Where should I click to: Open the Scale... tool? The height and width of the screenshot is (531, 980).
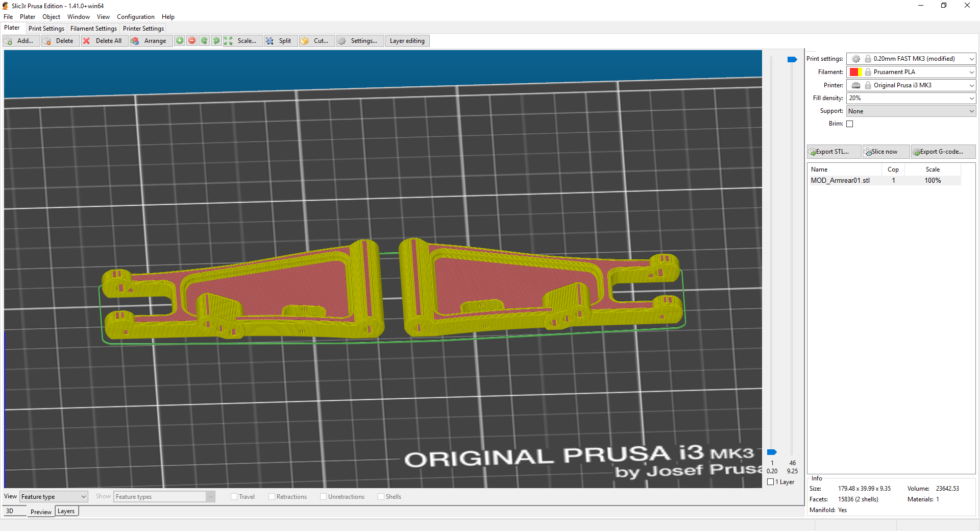(x=242, y=41)
